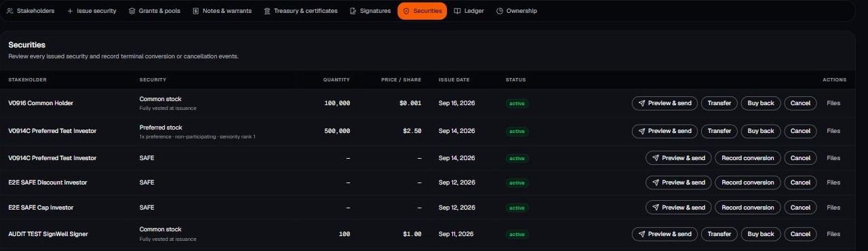Record conversion for V0914C SAFE

[747, 158]
